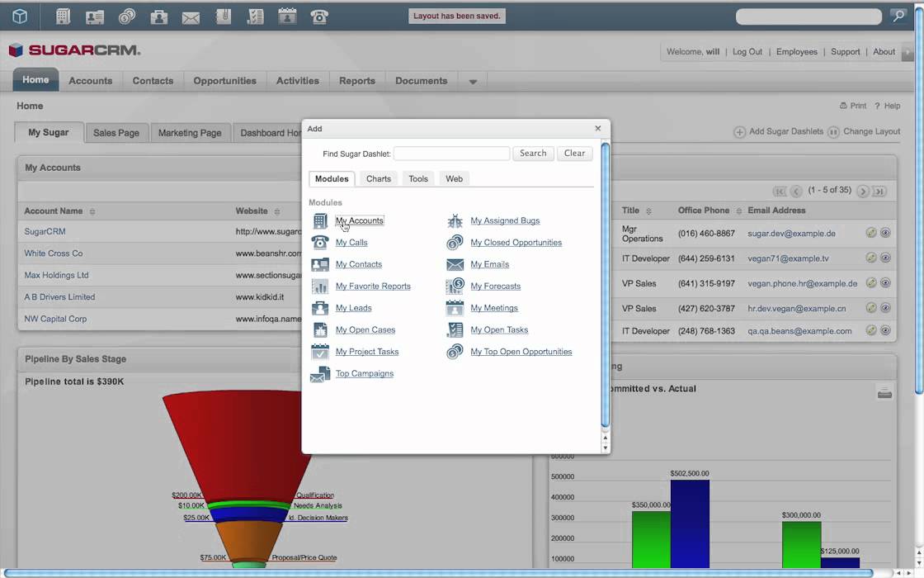The width and height of the screenshot is (924, 578).
Task: Click the $502,500.00 blue bar in chart
Action: tap(690, 524)
